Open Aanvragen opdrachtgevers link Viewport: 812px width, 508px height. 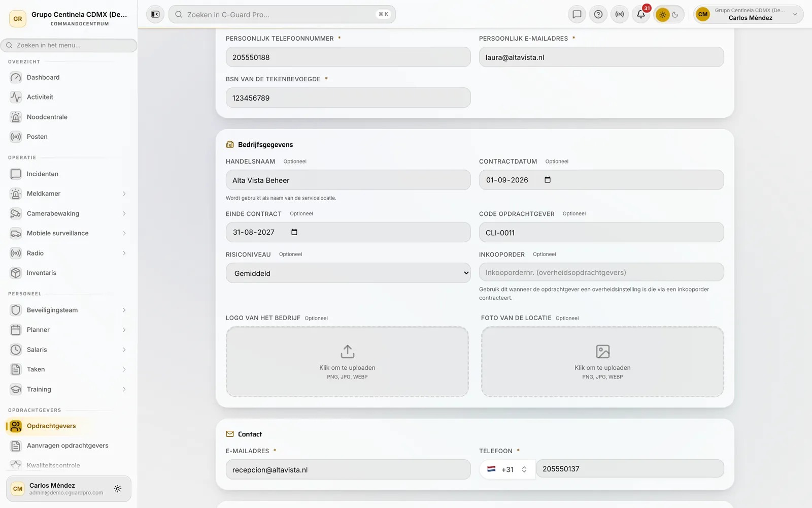[69, 446]
